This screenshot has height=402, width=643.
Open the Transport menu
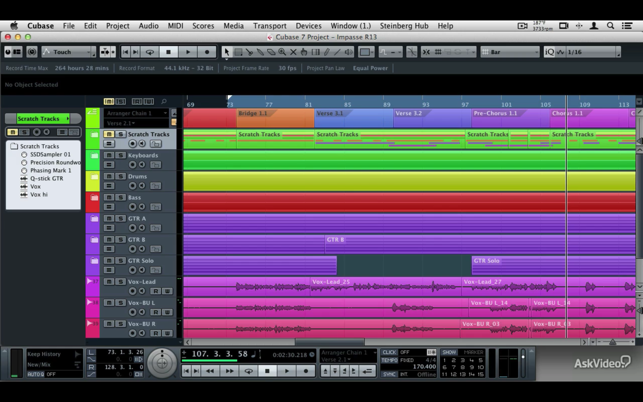click(269, 25)
